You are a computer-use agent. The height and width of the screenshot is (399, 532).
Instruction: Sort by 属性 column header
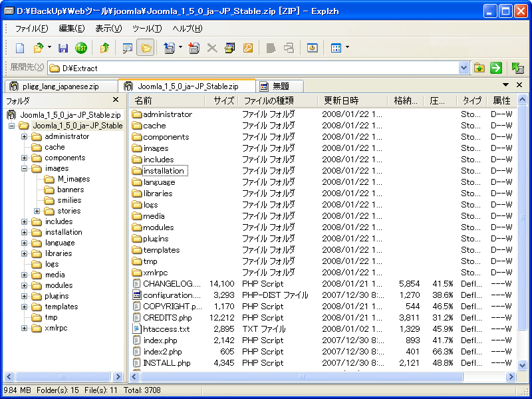(502, 101)
